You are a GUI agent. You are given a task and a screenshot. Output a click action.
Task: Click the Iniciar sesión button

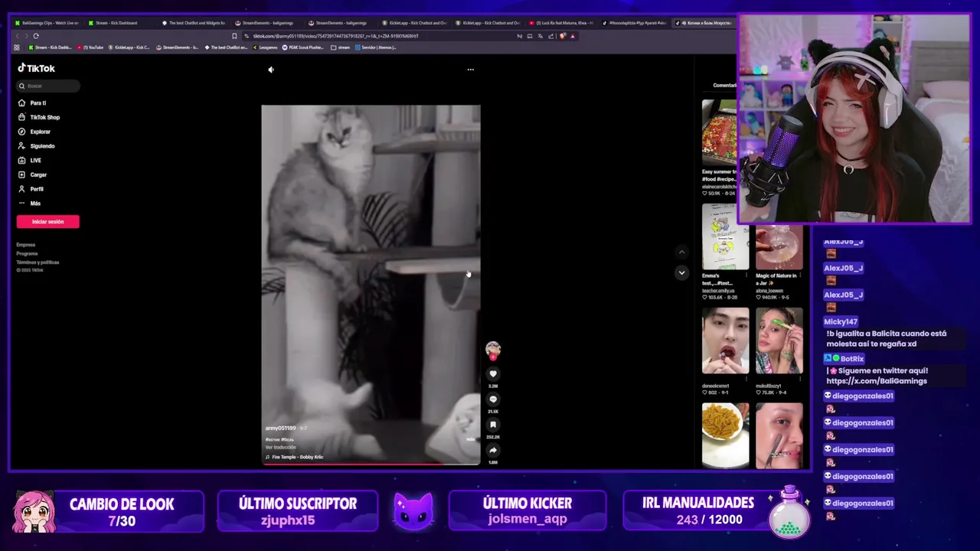(47, 222)
